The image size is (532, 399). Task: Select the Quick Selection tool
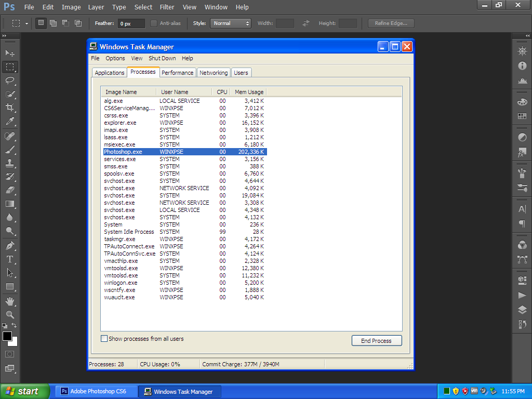(10, 94)
